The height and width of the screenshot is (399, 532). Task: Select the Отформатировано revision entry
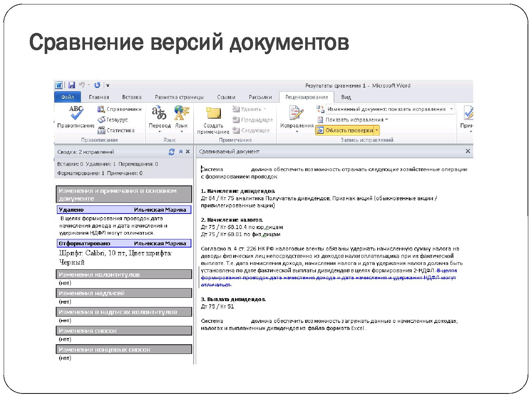pos(124,243)
